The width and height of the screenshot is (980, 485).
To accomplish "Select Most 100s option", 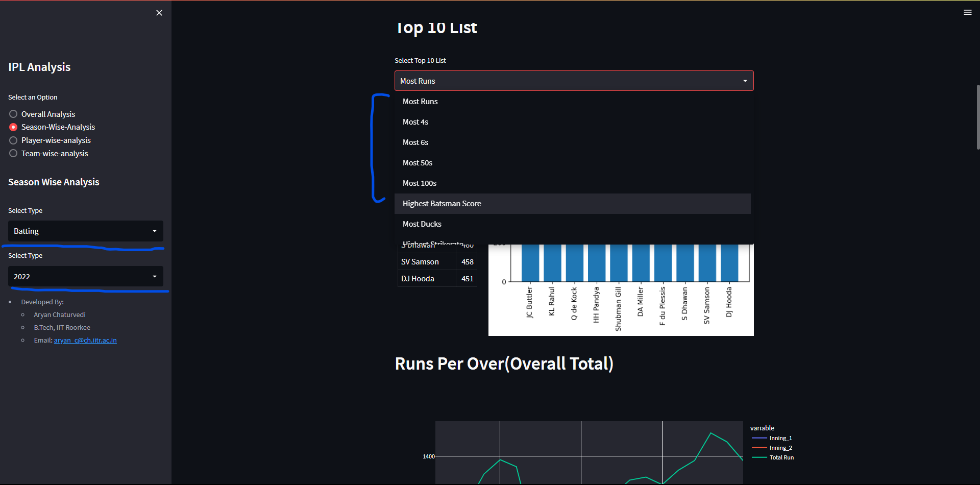I will 420,183.
